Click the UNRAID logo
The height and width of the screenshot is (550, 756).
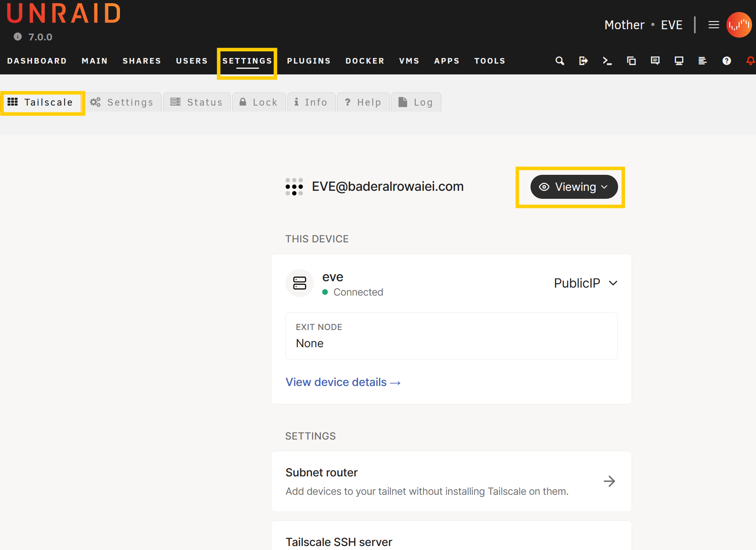click(64, 14)
